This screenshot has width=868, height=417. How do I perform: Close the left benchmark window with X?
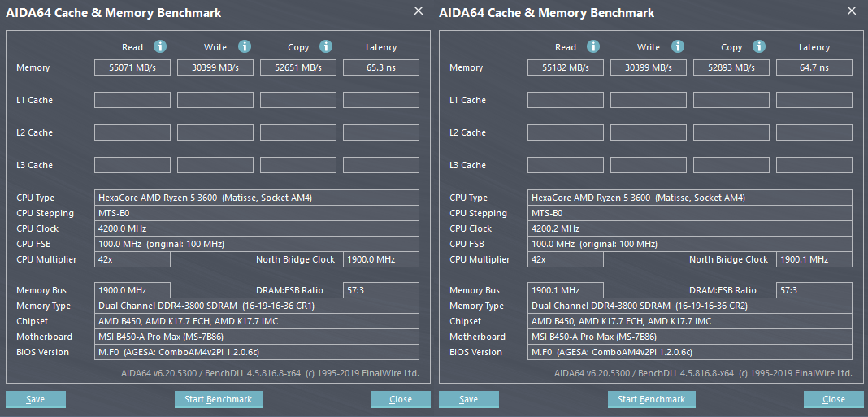pyautogui.click(x=419, y=11)
